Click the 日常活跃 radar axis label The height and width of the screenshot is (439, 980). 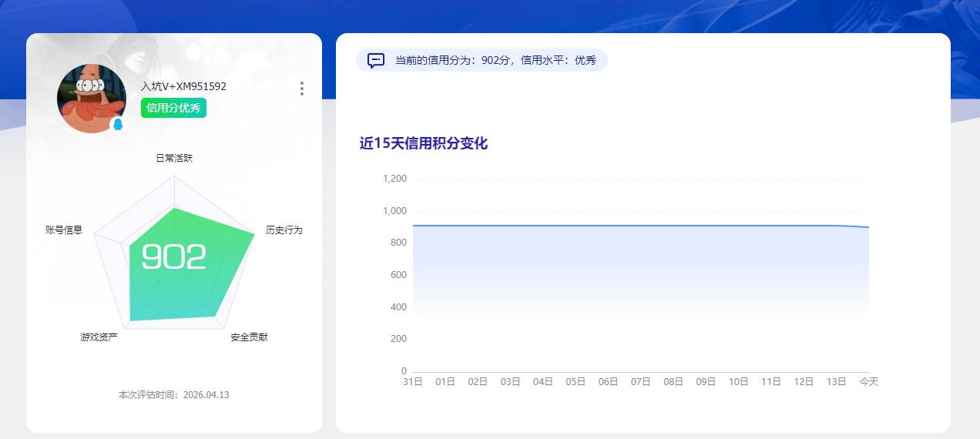(174, 158)
